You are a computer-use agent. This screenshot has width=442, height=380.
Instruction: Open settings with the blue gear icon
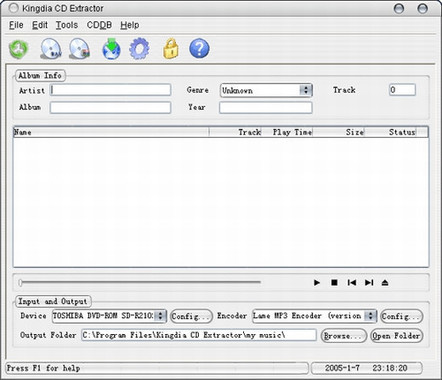[139, 49]
